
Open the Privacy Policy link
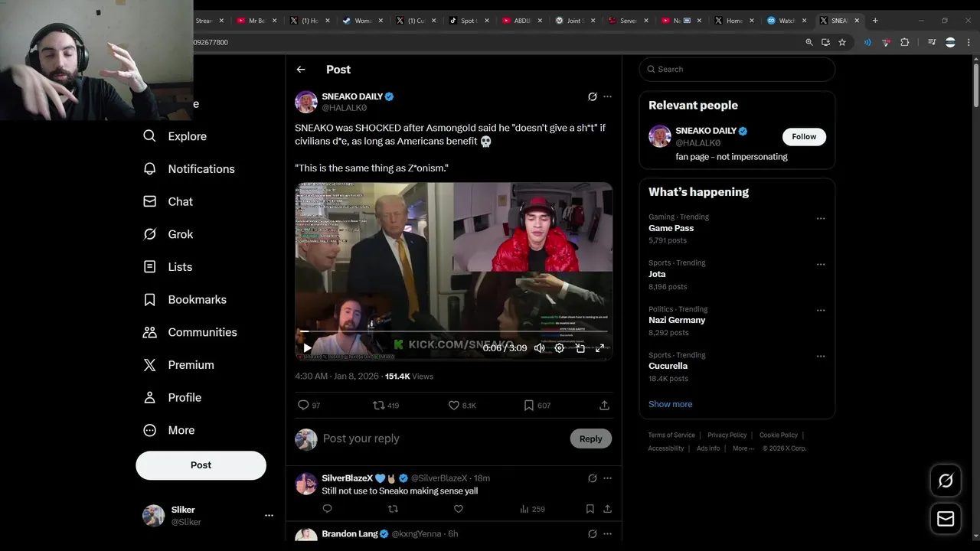(x=727, y=435)
